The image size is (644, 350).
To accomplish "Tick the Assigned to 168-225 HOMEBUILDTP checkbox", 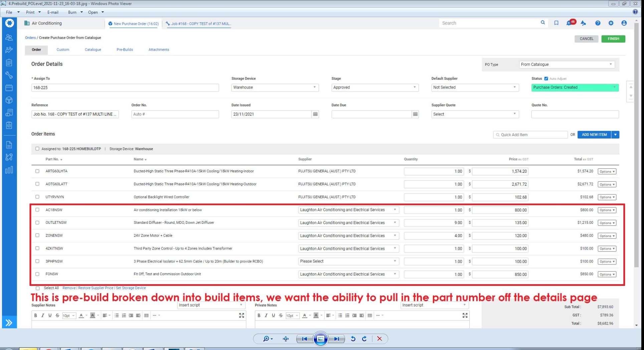I will click(37, 149).
